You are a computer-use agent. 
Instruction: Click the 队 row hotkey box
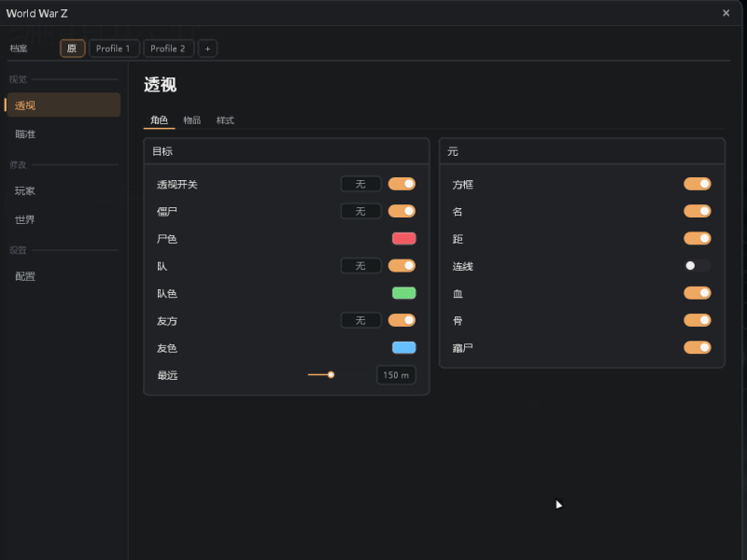click(360, 266)
